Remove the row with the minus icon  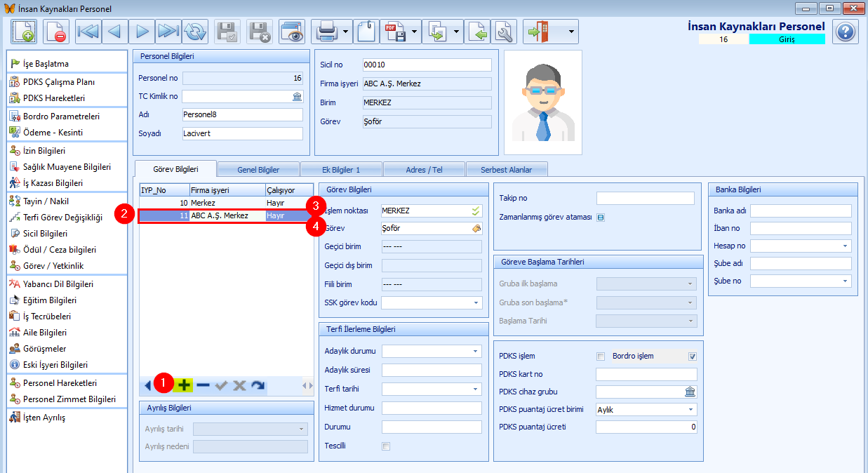[x=203, y=385]
